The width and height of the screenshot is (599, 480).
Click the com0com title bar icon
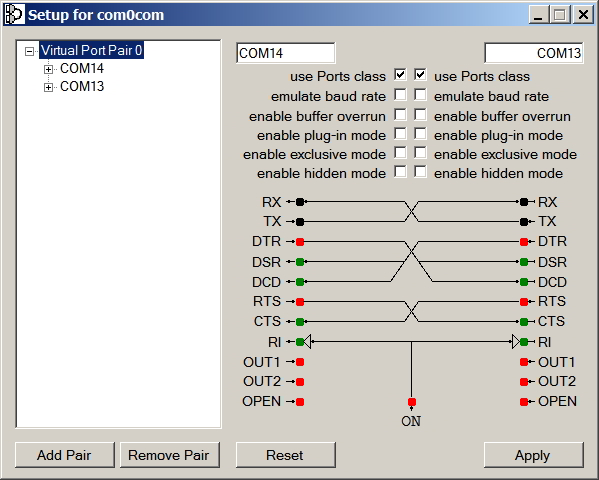pos(15,15)
